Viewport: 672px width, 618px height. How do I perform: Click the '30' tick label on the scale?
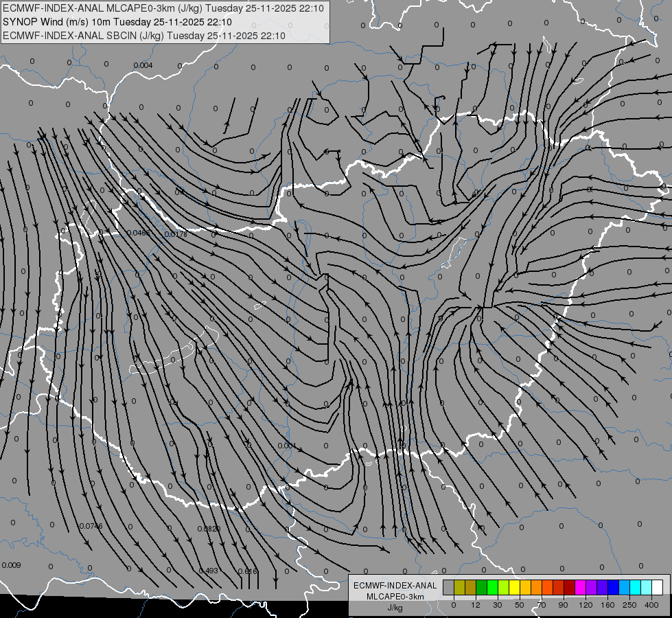click(x=498, y=605)
